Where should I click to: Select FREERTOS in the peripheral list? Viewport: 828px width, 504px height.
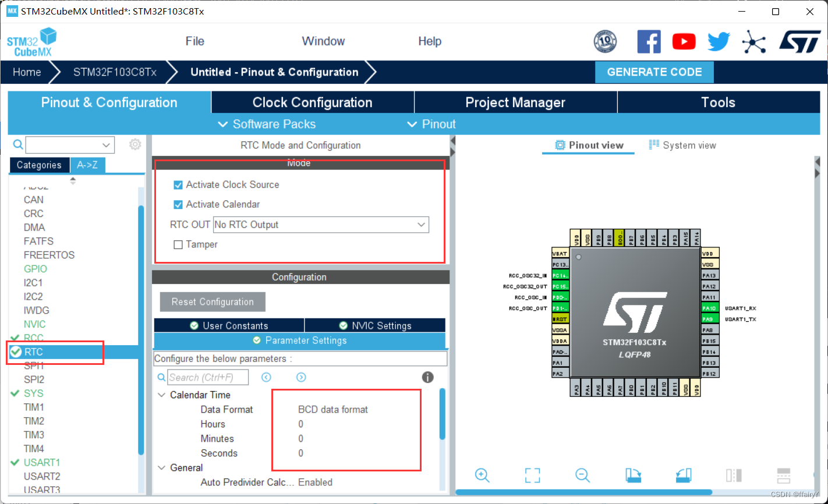tap(49, 255)
